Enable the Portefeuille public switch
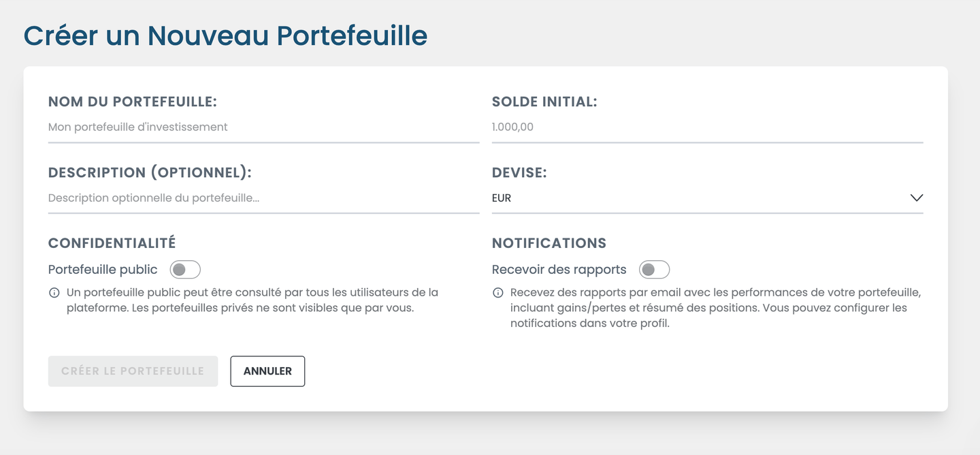The height and width of the screenshot is (455, 980). pyautogui.click(x=185, y=270)
